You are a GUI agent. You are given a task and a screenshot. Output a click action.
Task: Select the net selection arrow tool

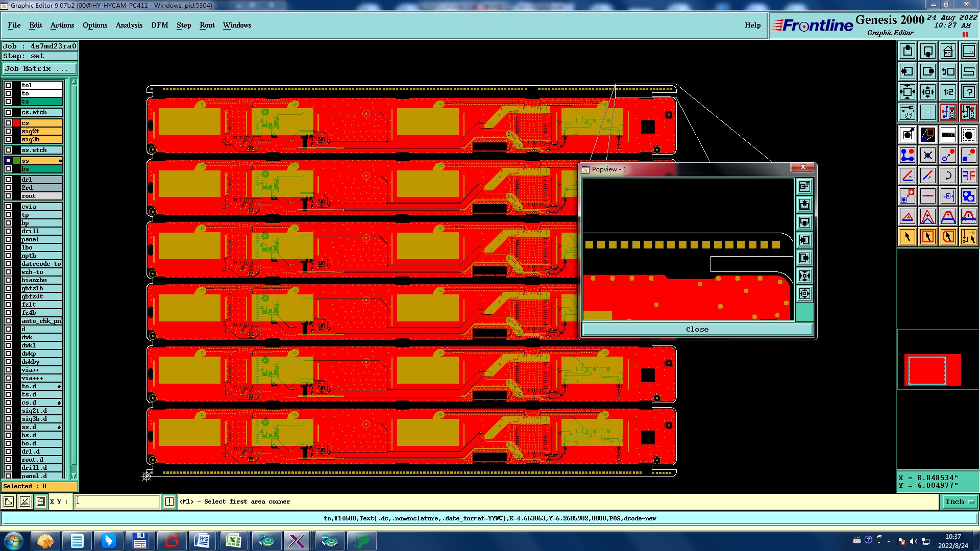(968, 237)
